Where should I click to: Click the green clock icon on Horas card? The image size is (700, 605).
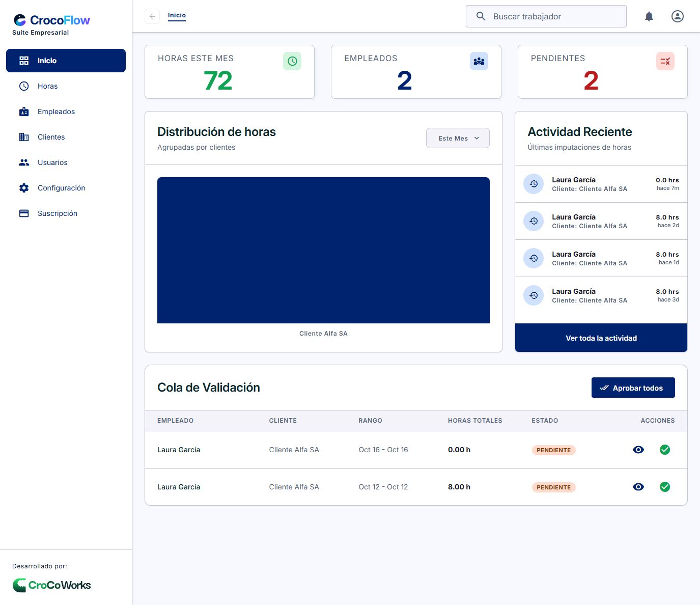tap(292, 61)
